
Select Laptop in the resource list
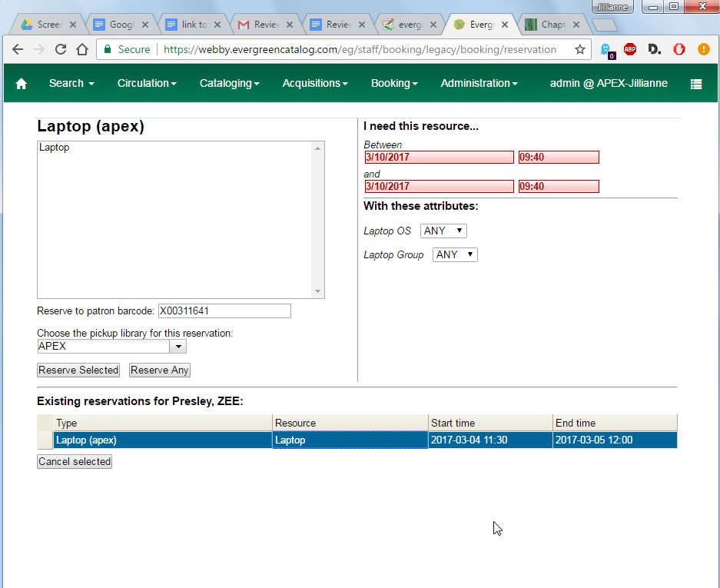click(55, 148)
